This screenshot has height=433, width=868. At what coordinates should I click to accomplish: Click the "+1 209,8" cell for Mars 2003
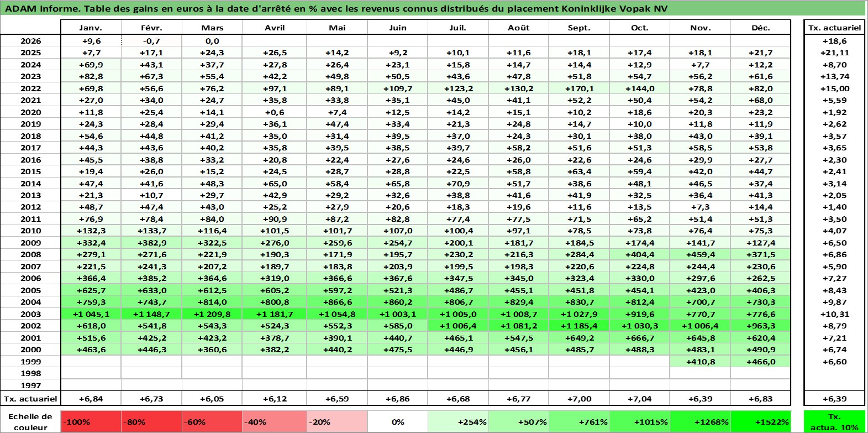point(212,314)
